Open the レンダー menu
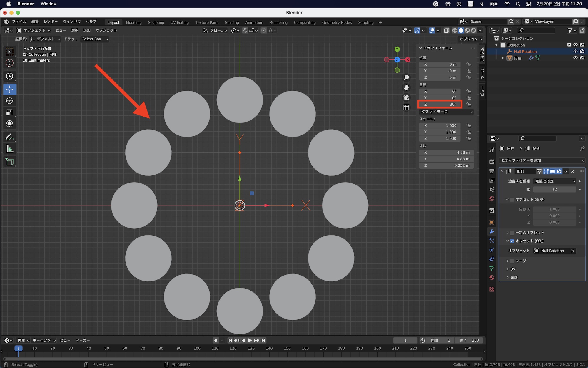This screenshot has width=588, height=368. point(51,21)
